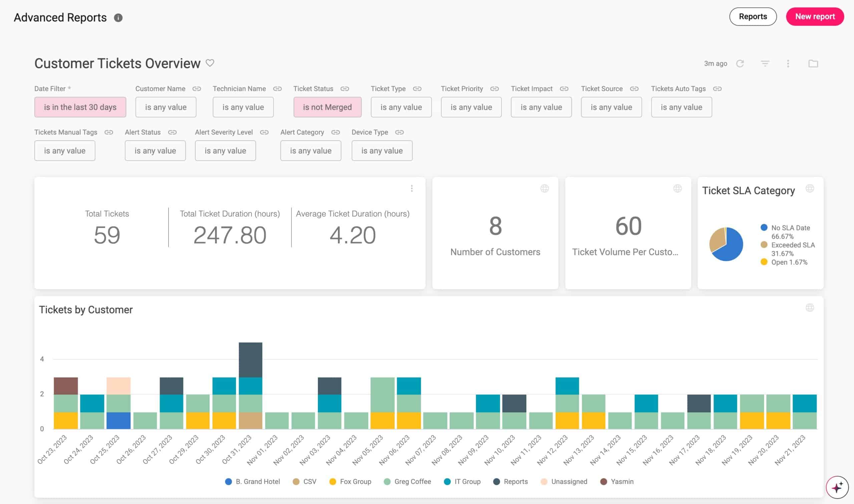
Task: Click the Reports button
Action: pyautogui.click(x=753, y=17)
